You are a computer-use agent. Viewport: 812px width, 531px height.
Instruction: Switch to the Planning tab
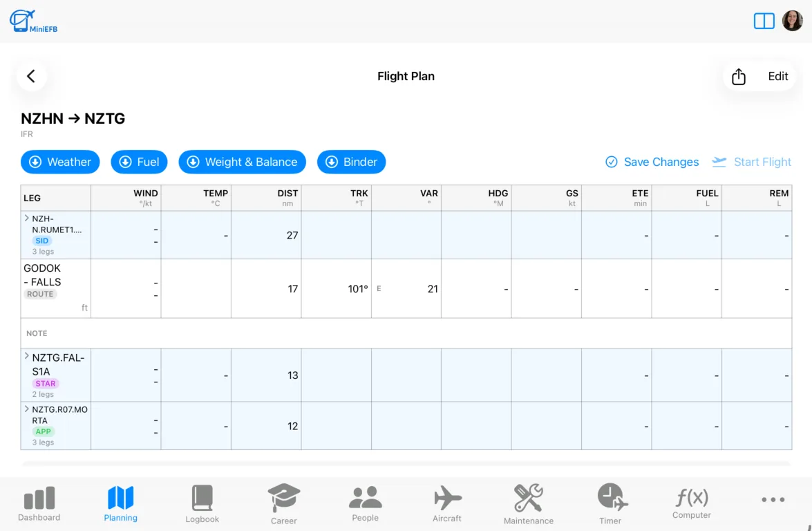click(x=121, y=504)
